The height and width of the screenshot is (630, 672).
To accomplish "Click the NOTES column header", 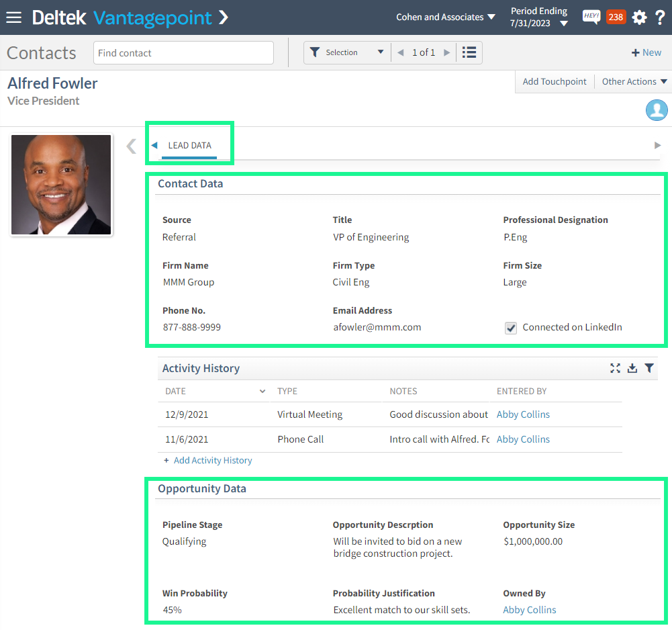I will [403, 391].
